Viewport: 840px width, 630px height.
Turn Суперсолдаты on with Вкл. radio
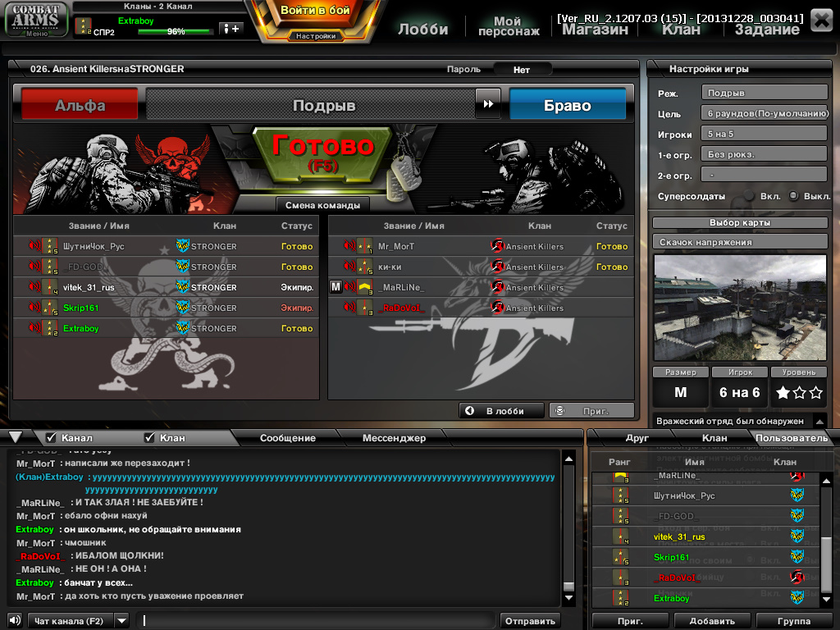(750, 196)
